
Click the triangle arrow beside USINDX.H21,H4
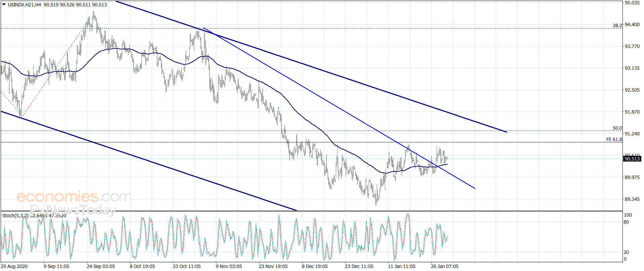[4, 4]
